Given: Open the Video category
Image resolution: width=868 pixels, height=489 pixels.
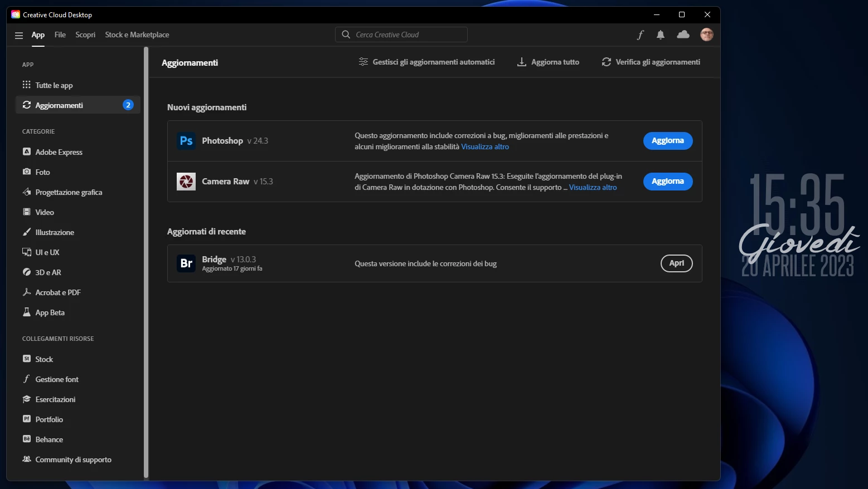Looking at the screenshot, I should 77,212.
